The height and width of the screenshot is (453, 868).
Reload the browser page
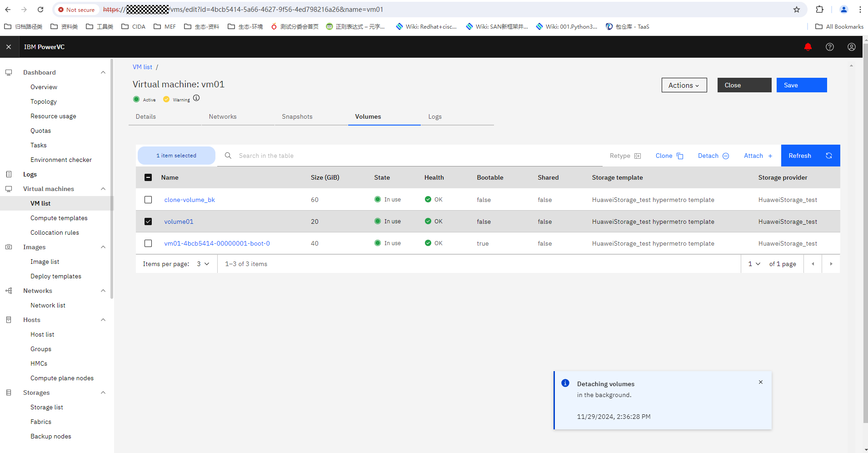click(x=40, y=10)
